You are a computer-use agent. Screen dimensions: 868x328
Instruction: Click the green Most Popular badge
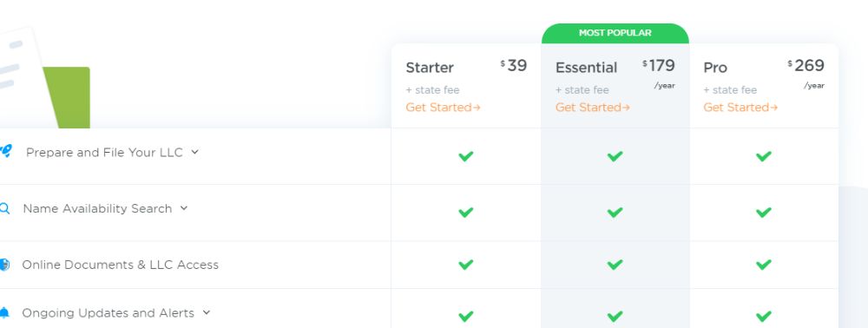pos(615,33)
